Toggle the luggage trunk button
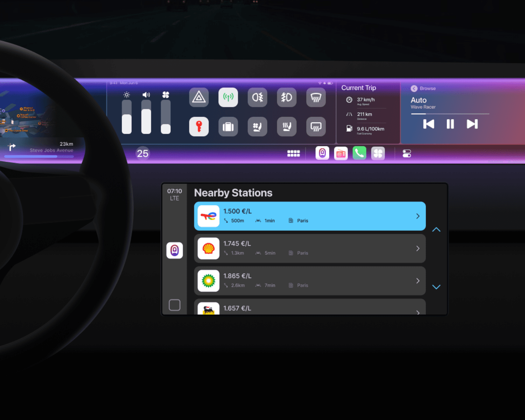 [x=228, y=126]
